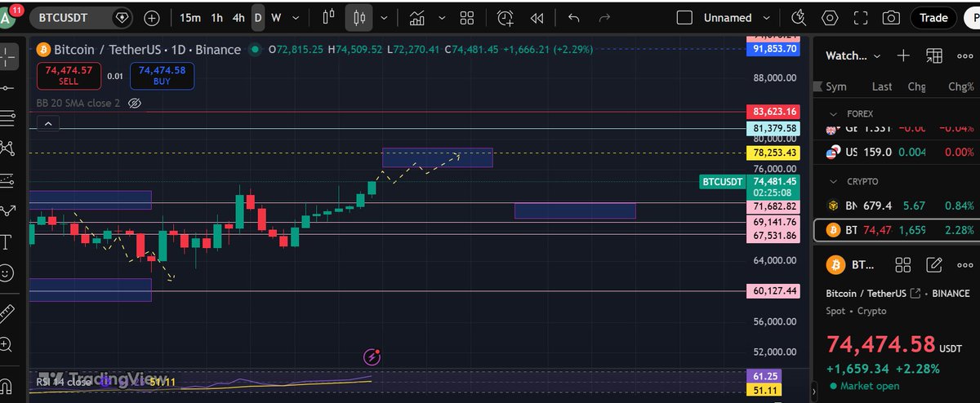Select the trend line drawing tool
Image resolution: width=980 pixels, height=403 pixels.
tap(8, 87)
